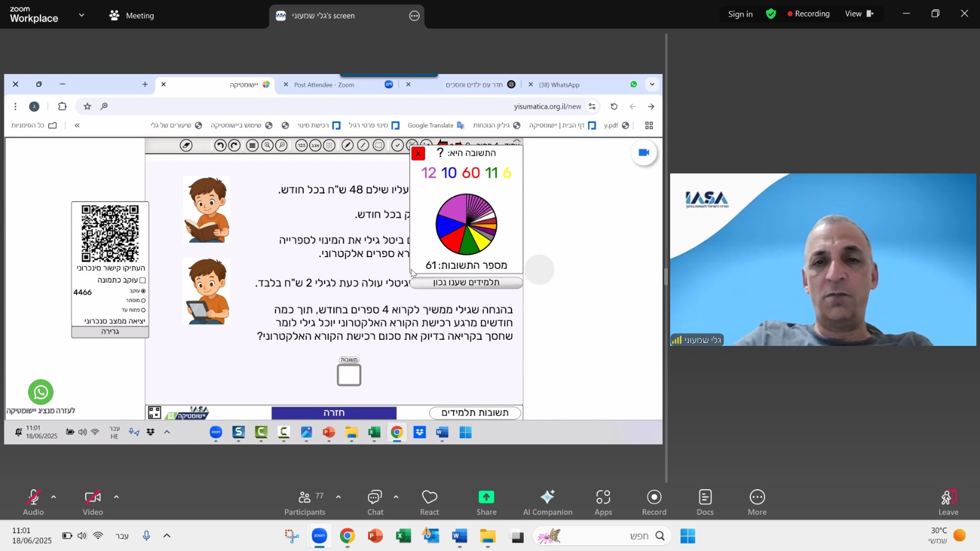Image resolution: width=980 pixels, height=551 pixels.
Task: Open Excel from the Windows taskbar
Action: click(x=403, y=536)
